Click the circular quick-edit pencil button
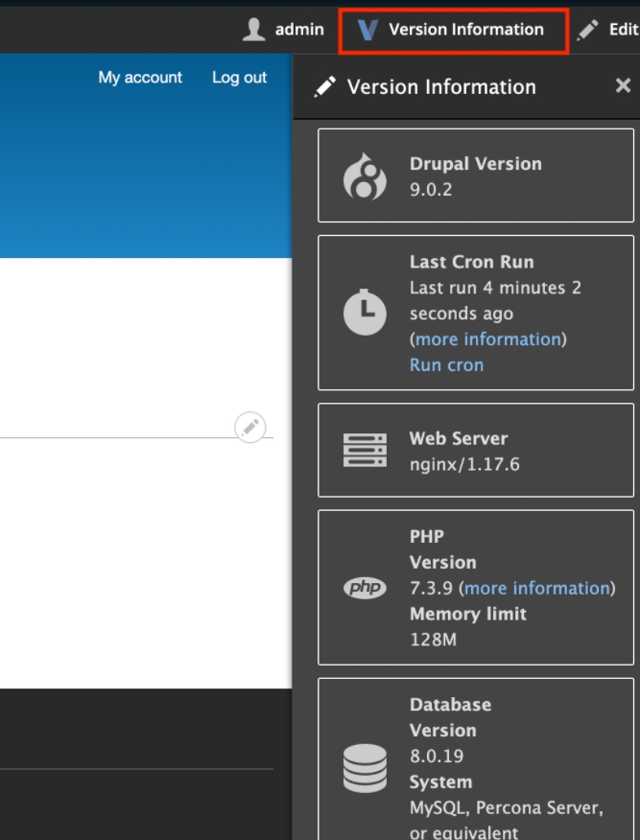 [249, 428]
